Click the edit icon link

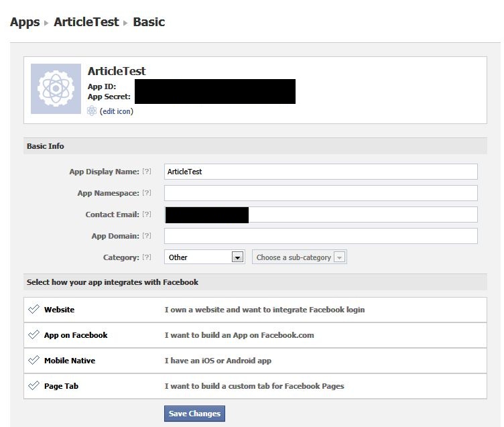click(x=117, y=111)
